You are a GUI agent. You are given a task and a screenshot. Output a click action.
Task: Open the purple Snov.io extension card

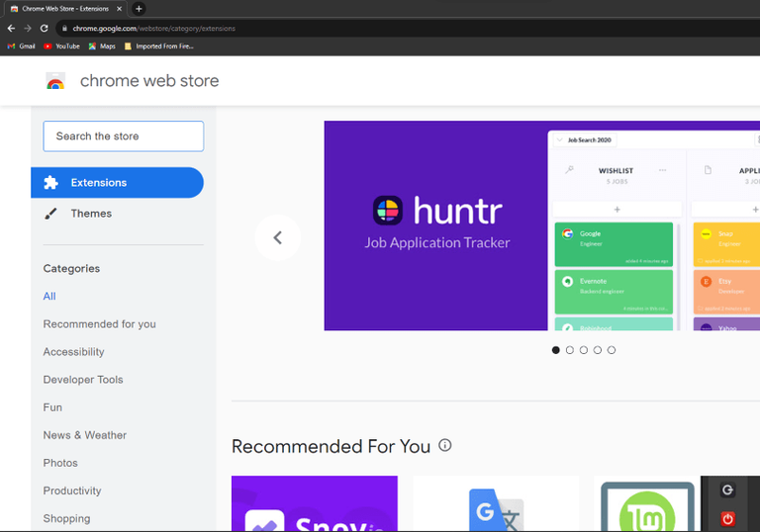315,503
